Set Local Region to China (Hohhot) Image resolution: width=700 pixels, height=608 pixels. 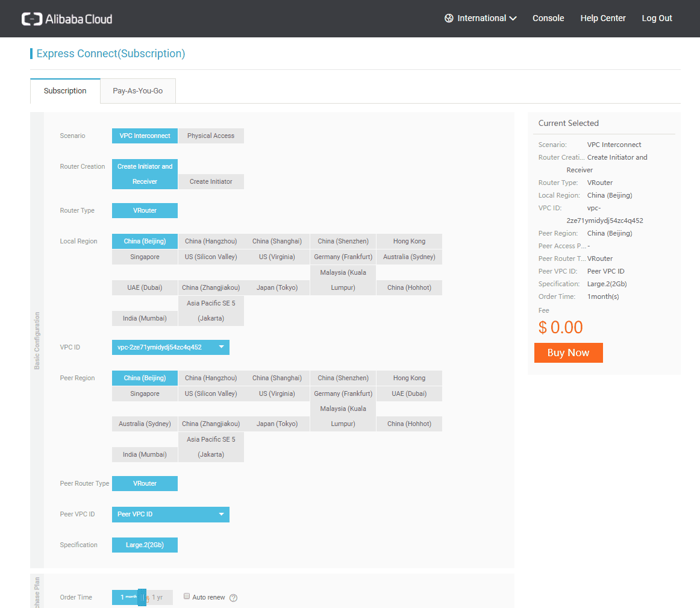[x=409, y=288]
